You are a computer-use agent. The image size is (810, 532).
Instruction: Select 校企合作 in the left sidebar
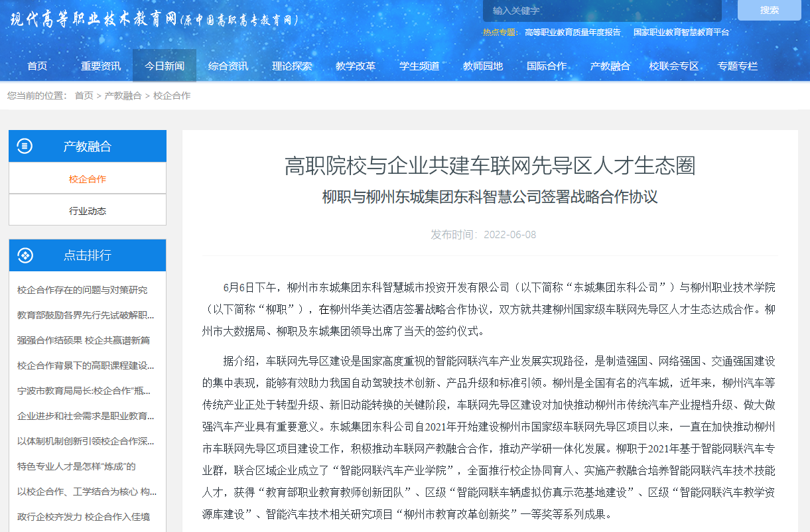[88, 179]
